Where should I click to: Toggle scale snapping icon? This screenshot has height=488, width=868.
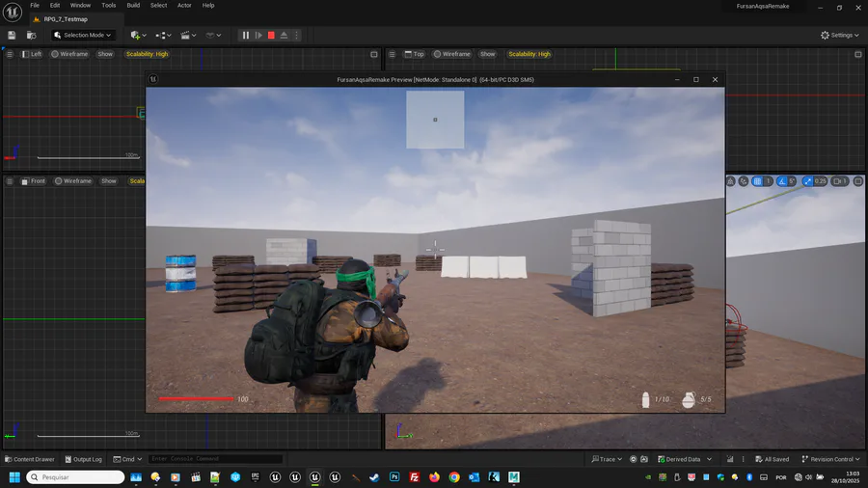click(x=807, y=181)
